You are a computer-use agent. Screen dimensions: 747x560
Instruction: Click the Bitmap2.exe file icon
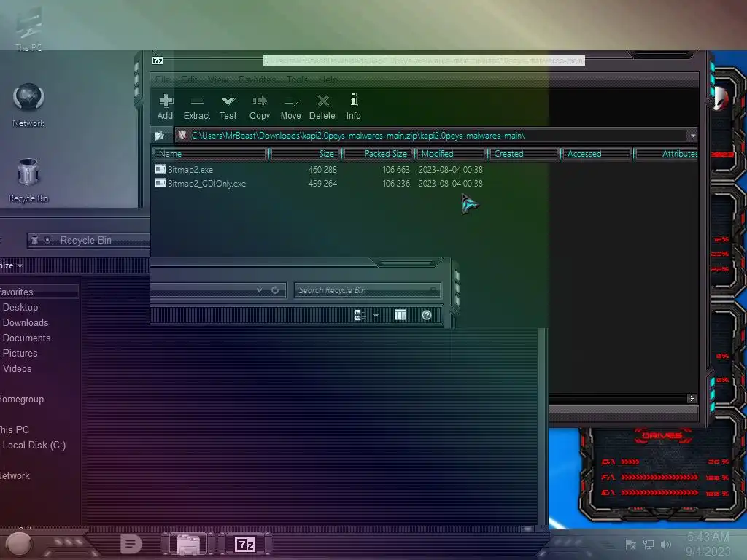coord(160,169)
